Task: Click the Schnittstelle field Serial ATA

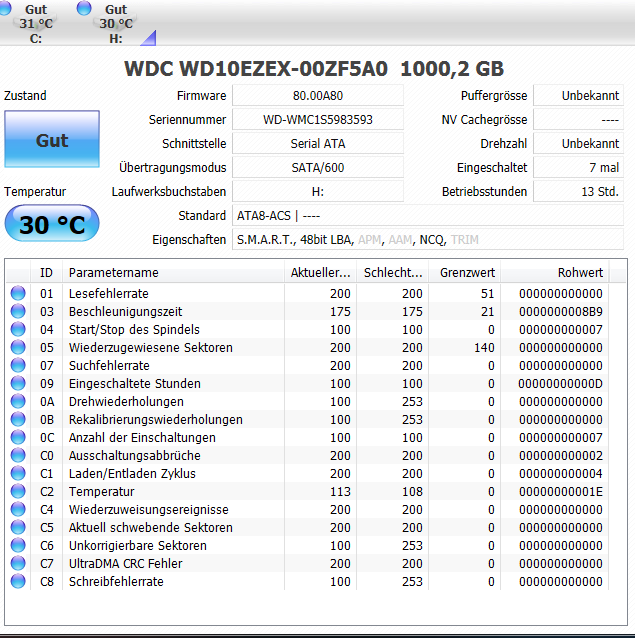Action: [x=318, y=144]
